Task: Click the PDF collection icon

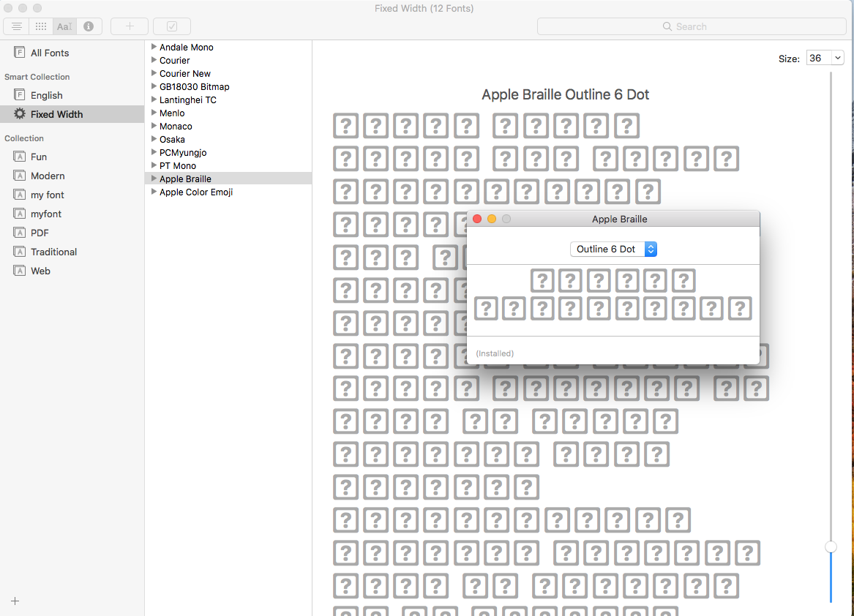Action: pos(19,233)
